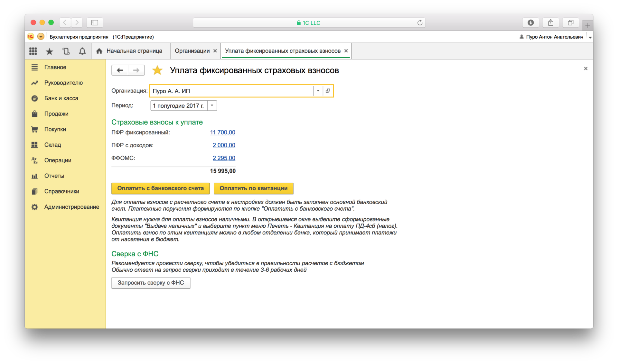Viewport: 618px width, 364px height.
Task: Click the Организация input field
Action: pyautogui.click(x=232, y=91)
